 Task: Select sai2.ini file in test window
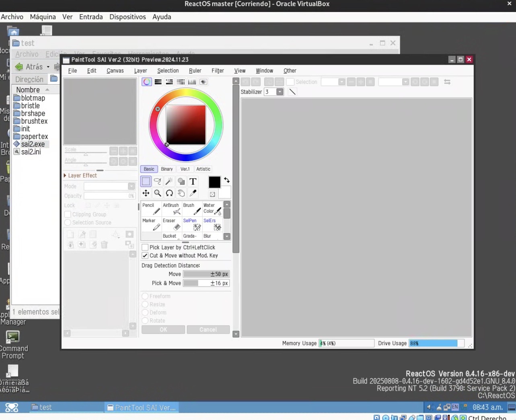click(27, 152)
